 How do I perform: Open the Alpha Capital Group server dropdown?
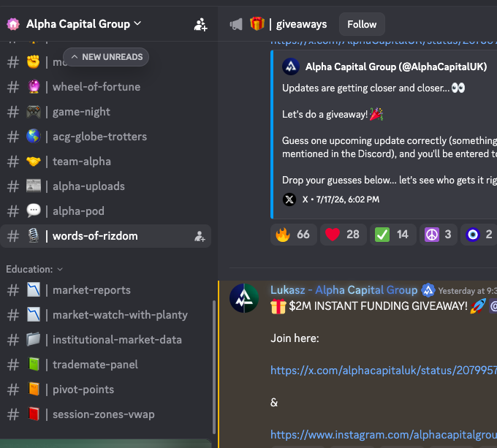coord(83,24)
